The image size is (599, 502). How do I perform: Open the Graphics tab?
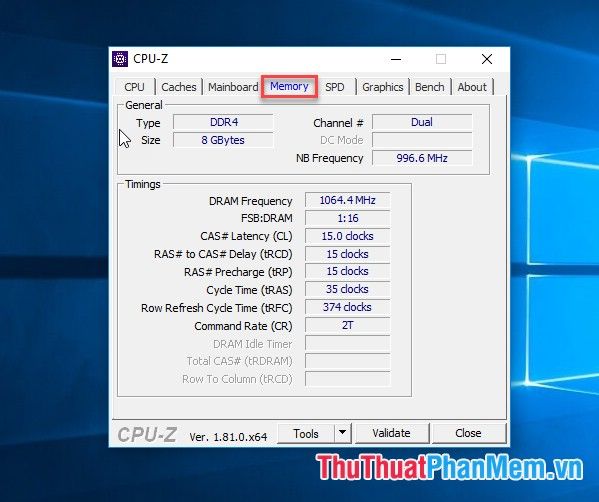pyautogui.click(x=383, y=87)
